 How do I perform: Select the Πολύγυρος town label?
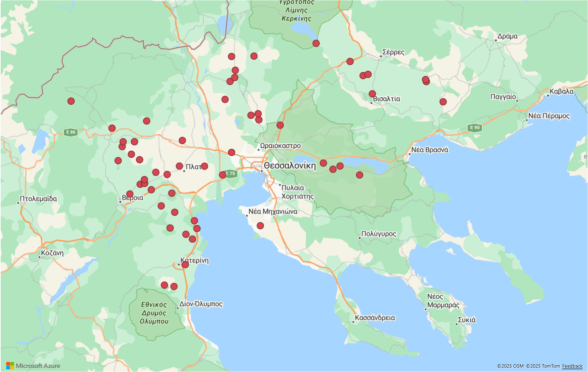[379, 234]
